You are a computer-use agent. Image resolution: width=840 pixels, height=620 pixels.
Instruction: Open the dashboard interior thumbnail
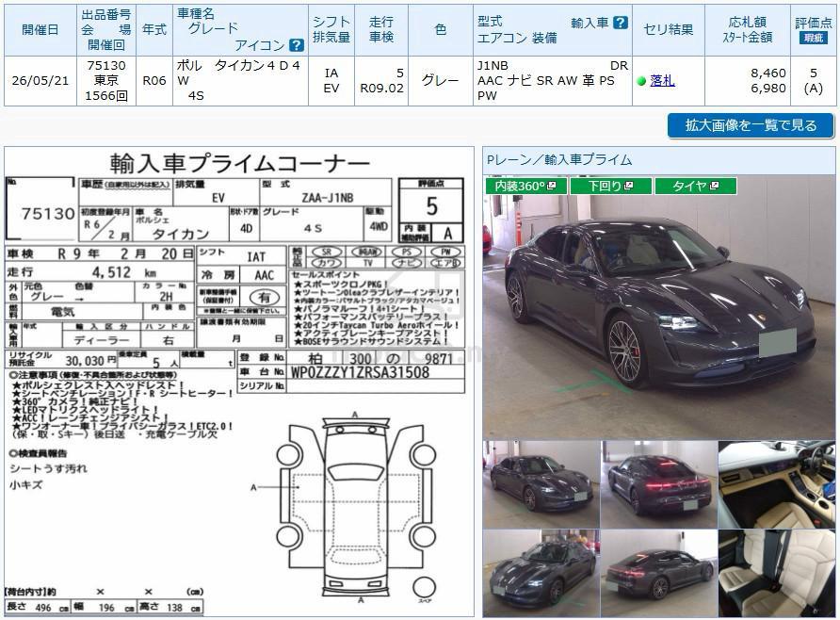click(x=777, y=484)
